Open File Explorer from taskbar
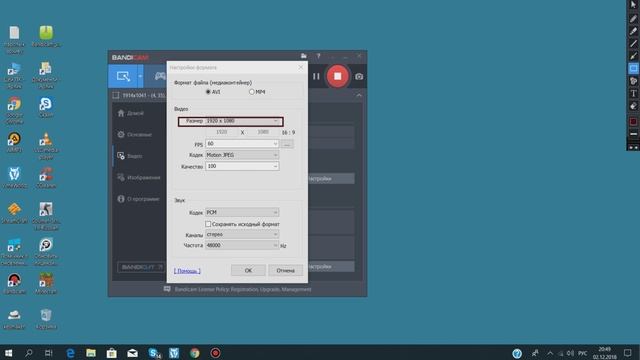This screenshot has width=640, height=360. coord(91,353)
